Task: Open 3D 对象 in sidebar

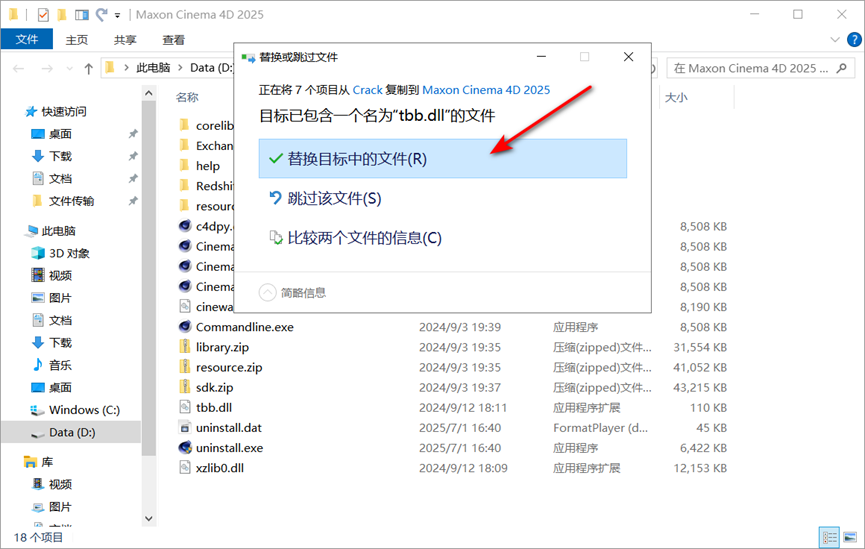Action: coord(69,253)
